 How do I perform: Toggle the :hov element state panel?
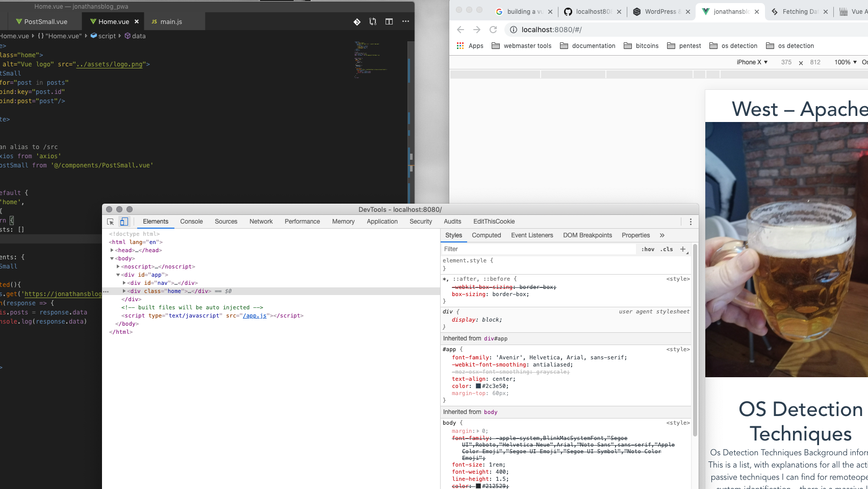tap(648, 249)
